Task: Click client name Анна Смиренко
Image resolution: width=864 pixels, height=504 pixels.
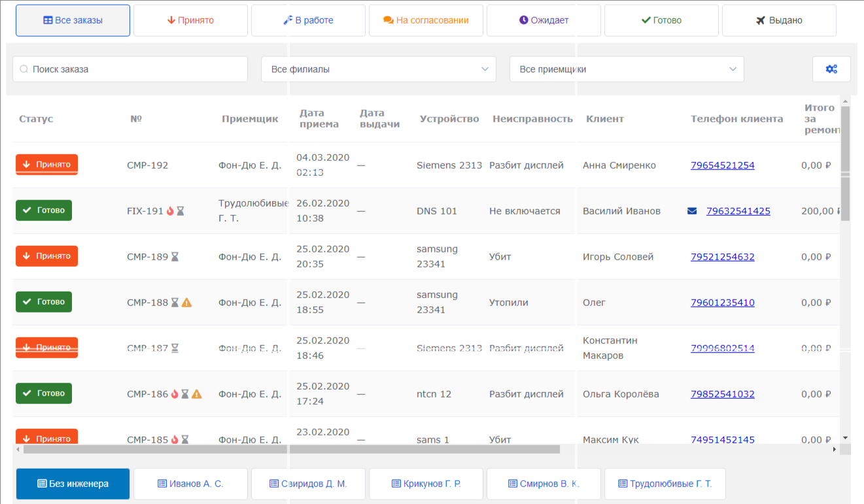Action: click(619, 165)
